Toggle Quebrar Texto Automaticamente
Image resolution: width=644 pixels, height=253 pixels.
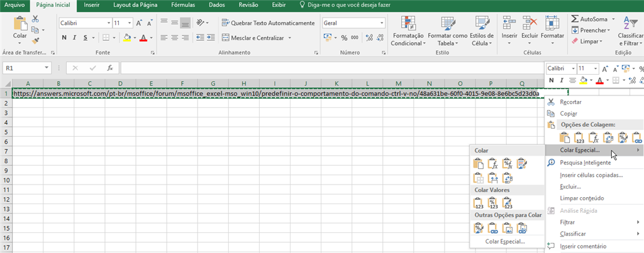tap(269, 23)
